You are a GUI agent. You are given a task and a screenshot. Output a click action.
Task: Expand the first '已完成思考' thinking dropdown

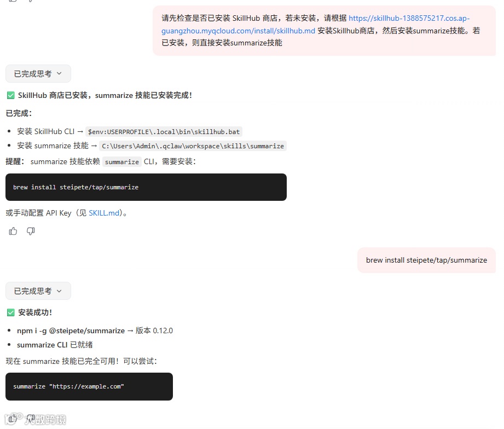(x=38, y=73)
